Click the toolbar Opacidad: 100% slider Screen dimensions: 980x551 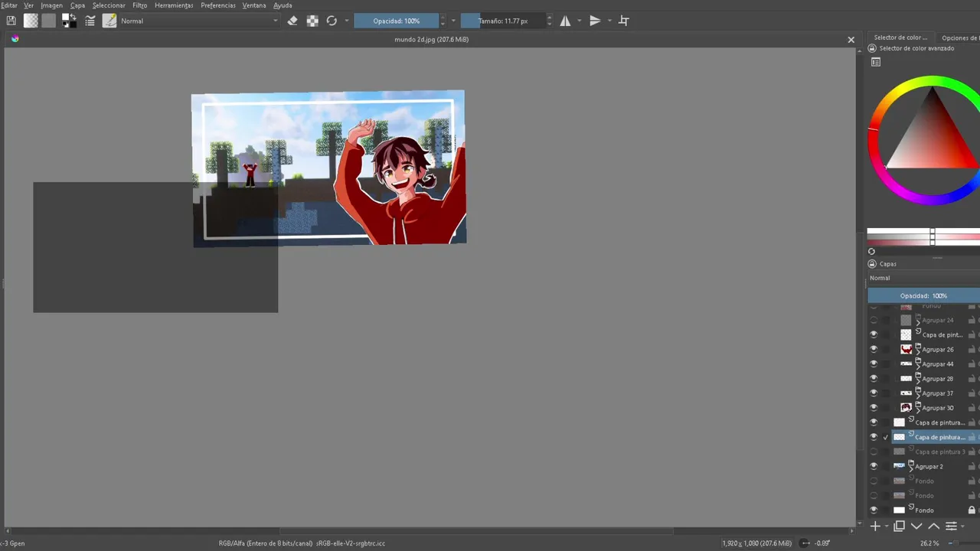click(x=397, y=21)
